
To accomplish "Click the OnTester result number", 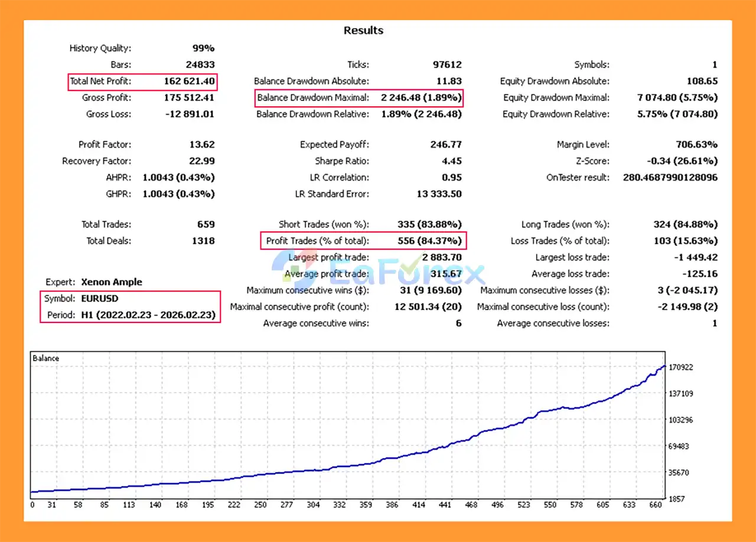I will 670,178.
